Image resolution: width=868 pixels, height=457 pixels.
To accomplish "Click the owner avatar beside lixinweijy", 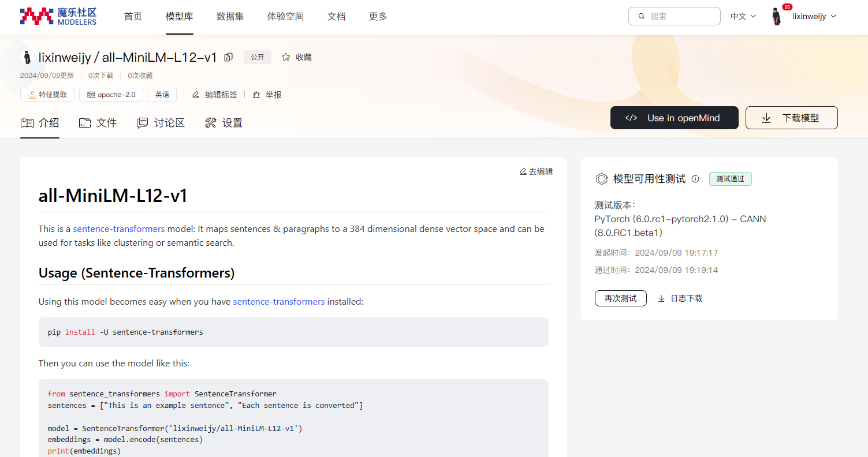I will click(x=27, y=57).
